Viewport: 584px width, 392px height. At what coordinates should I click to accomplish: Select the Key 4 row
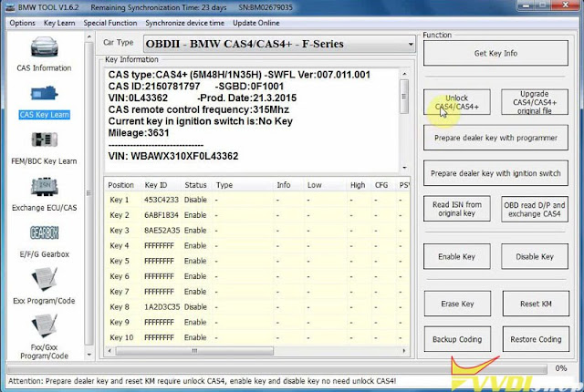pos(257,245)
